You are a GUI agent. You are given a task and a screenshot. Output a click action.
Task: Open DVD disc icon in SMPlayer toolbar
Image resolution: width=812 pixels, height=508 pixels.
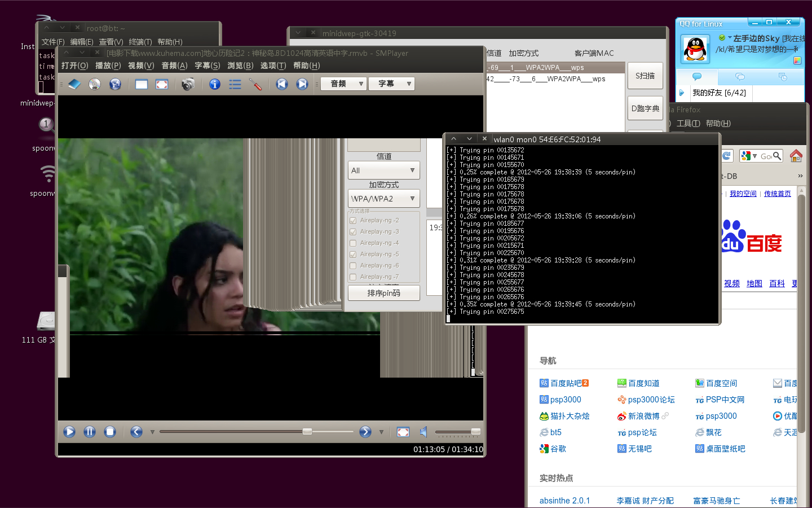click(x=95, y=84)
